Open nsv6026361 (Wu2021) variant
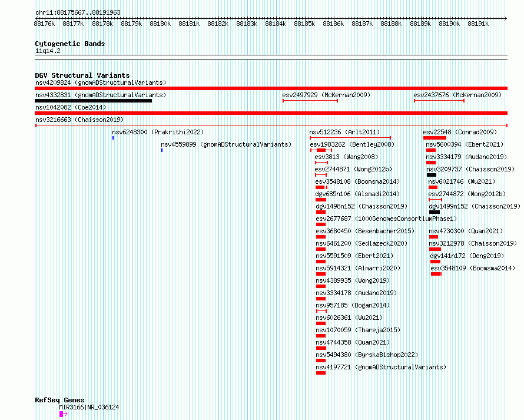The width and height of the screenshot is (524, 420). click(349, 318)
